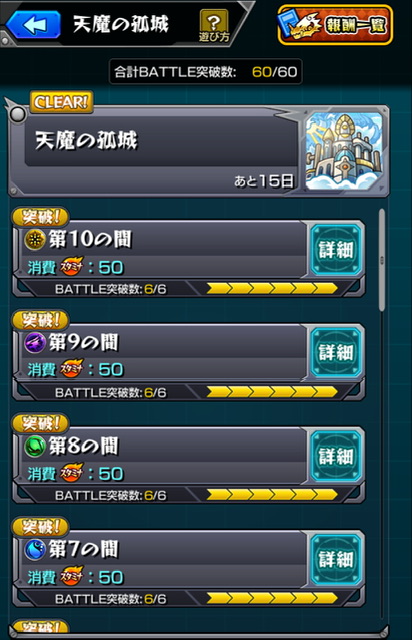The image size is (412, 640).
Task: Open 詳細 details for 第9の間
Action: (336, 352)
